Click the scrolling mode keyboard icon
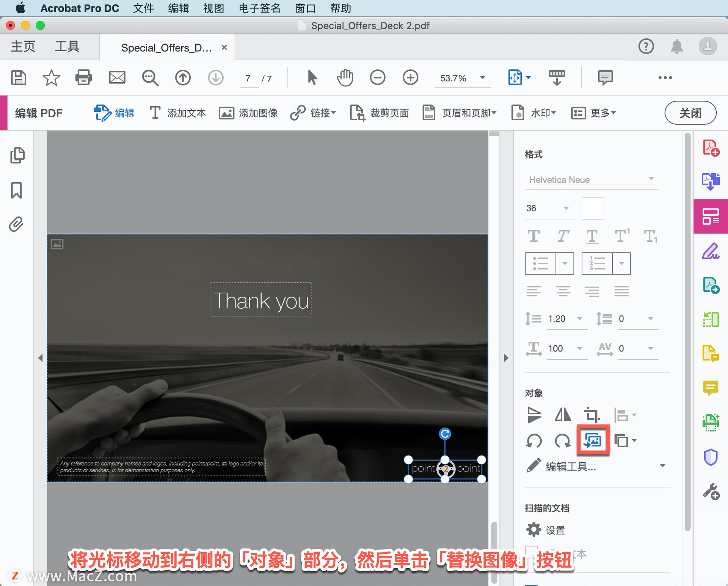 click(x=557, y=78)
